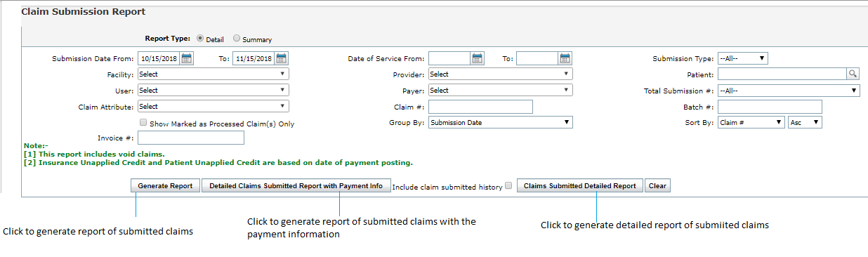Screen dimensions: 868x257
Task: Click the Patient search magnifier icon
Action: [x=853, y=74]
